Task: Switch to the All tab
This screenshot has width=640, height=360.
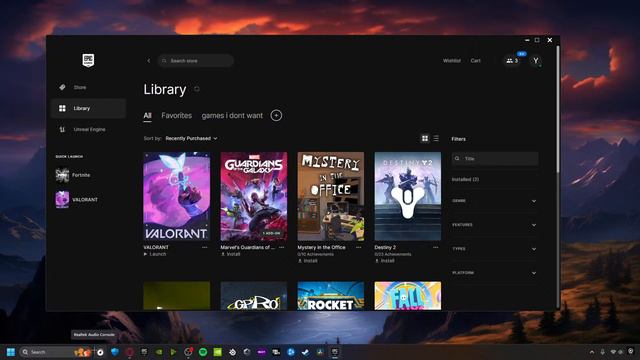Action: (x=147, y=116)
